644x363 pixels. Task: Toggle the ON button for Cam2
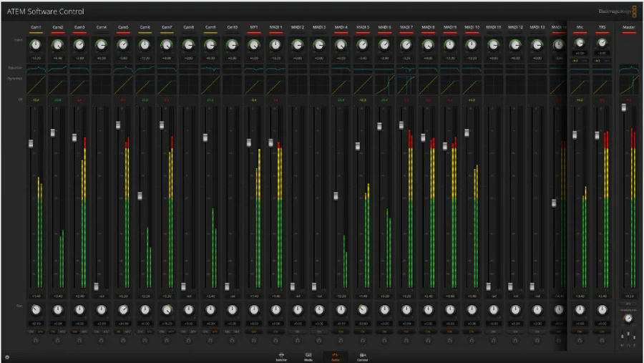pyautogui.click(x=54, y=331)
